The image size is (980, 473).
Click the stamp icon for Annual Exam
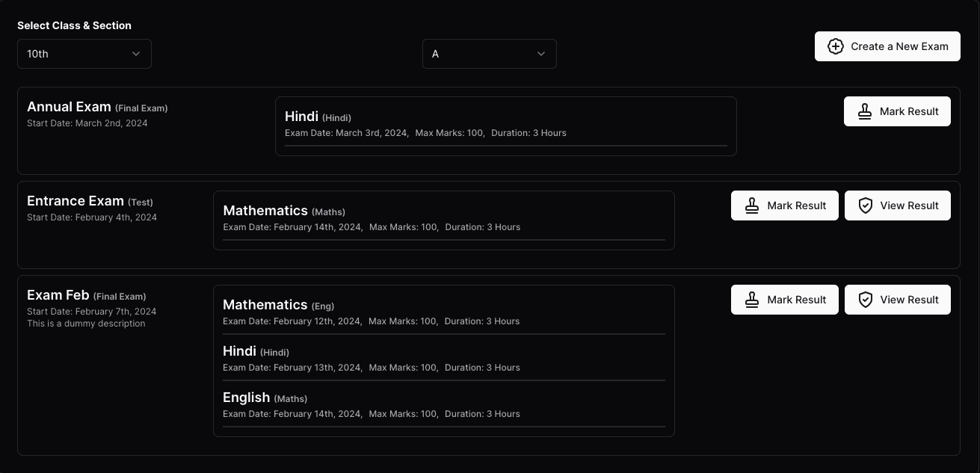[x=865, y=111]
